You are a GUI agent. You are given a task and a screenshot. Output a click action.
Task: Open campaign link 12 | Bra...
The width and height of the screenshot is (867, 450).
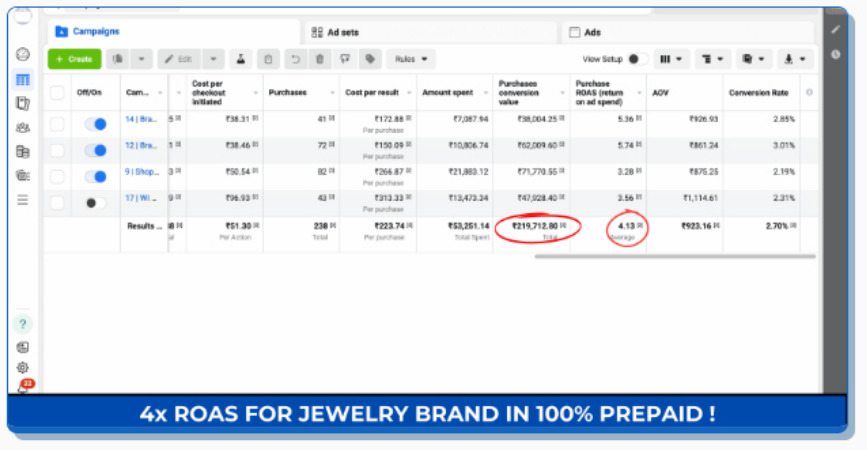(x=141, y=145)
